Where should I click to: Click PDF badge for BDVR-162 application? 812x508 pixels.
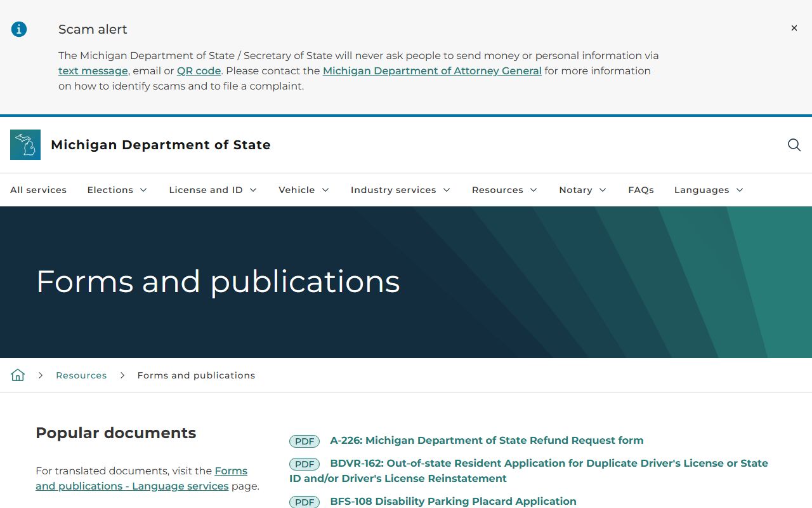[x=304, y=464]
